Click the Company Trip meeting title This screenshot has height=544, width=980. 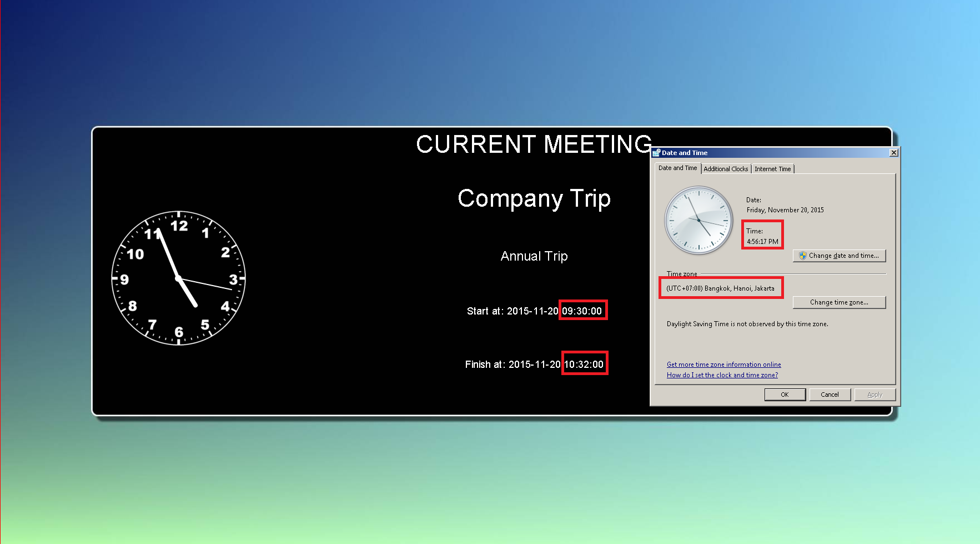point(534,198)
